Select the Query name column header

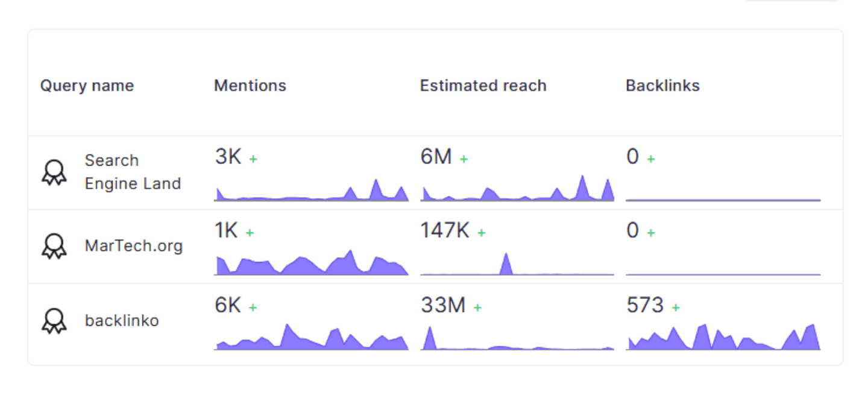[x=87, y=86]
